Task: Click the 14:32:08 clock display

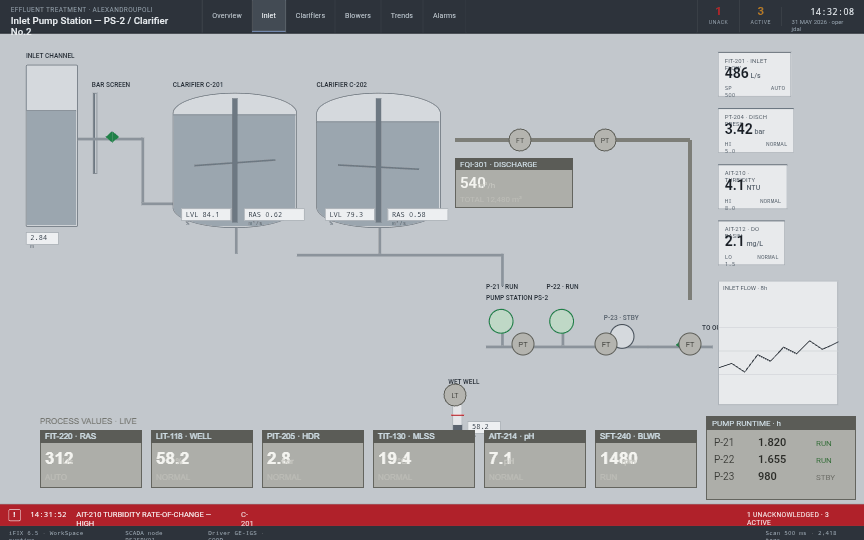Action: [x=832, y=12]
